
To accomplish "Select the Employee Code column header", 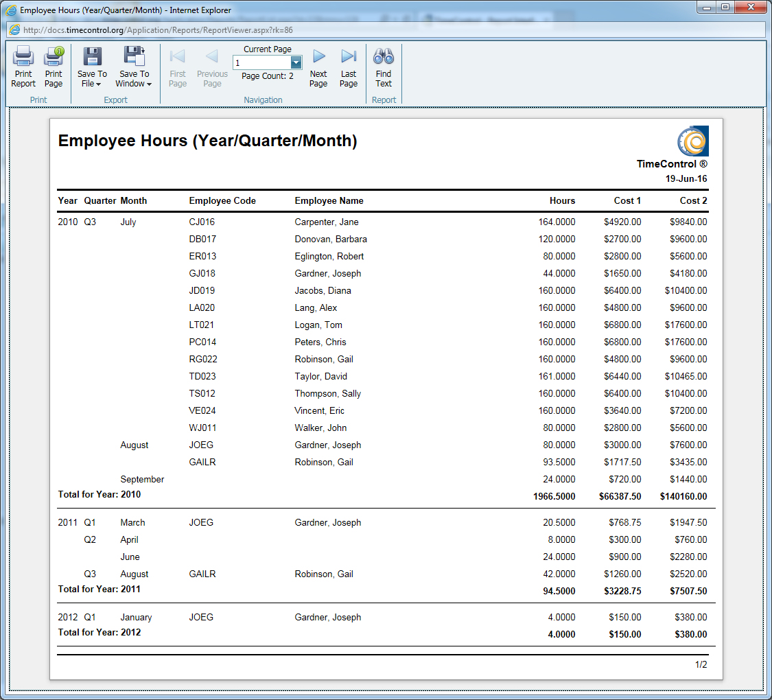I will coord(222,201).
